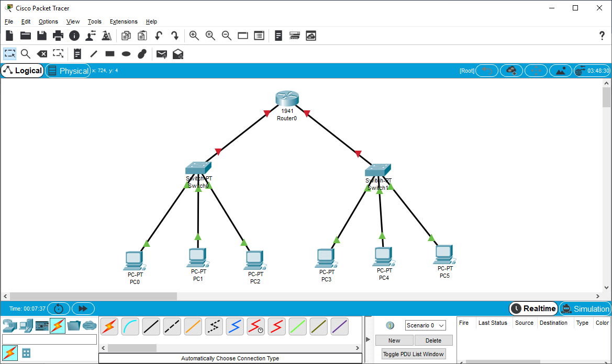Zoom in on the workspace
Screen dimensions: 612x364
pos(194,36)
